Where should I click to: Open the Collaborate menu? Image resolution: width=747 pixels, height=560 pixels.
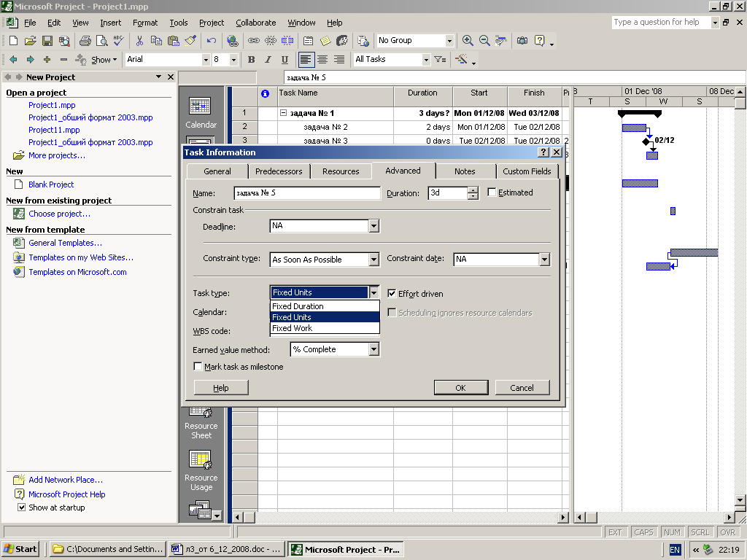coord(256,23)
